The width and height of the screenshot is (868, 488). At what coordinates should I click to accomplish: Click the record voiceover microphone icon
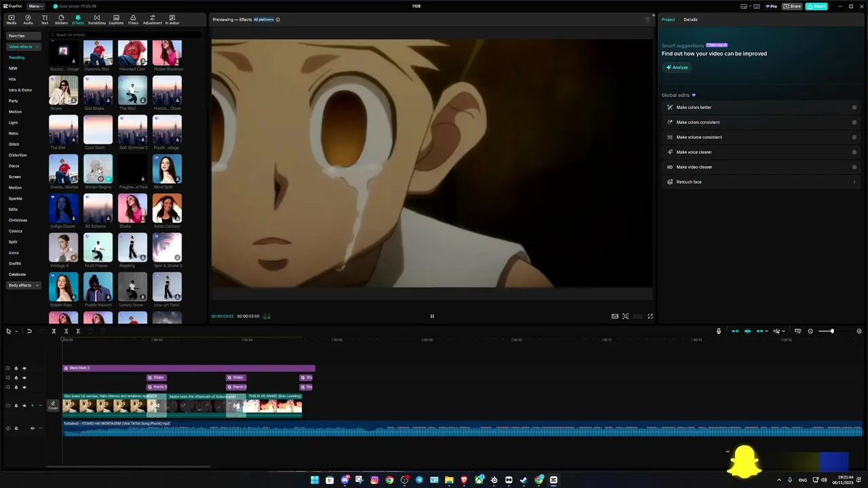click(719, 331)
